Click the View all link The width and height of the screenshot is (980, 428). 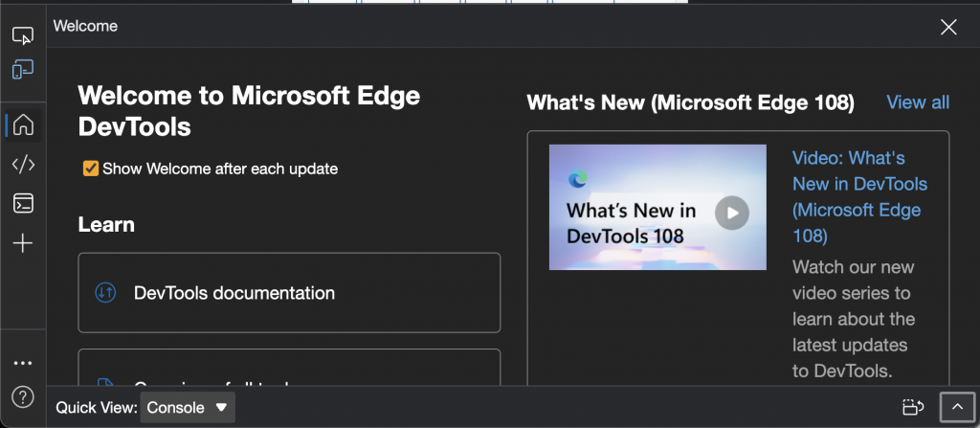pos(918,102)
